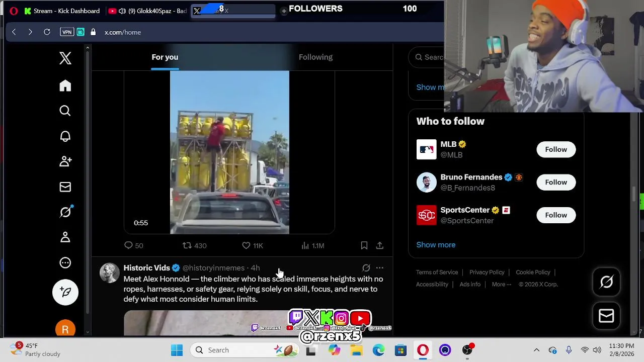Reload the x.com page

pos(47,32)
